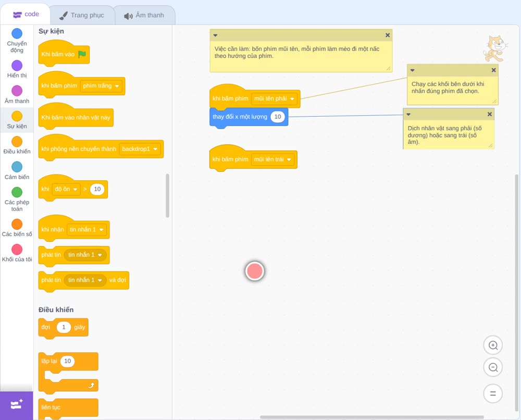Open tin nhắn 1 dropdown in khi nhận block
This screenshot has width=521, height=420.
pyautogui.click(x=86, y=230)
